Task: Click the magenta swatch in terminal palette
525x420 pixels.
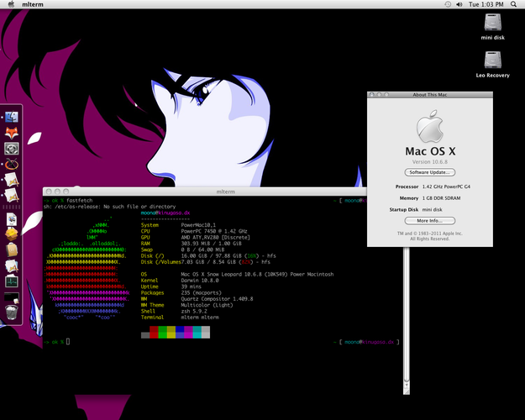Action: pyautogui.click(x=188, y=332)
